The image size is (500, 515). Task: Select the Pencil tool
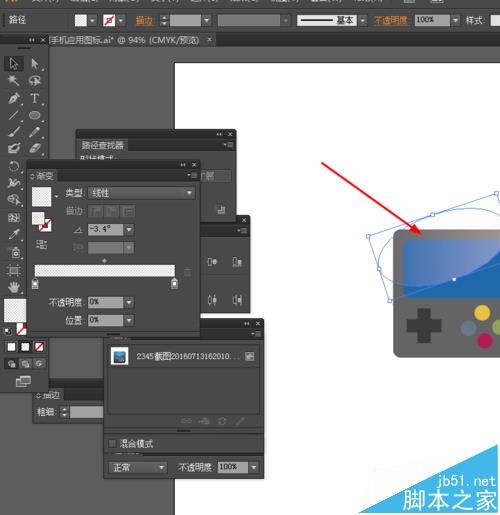click(35, 132)
